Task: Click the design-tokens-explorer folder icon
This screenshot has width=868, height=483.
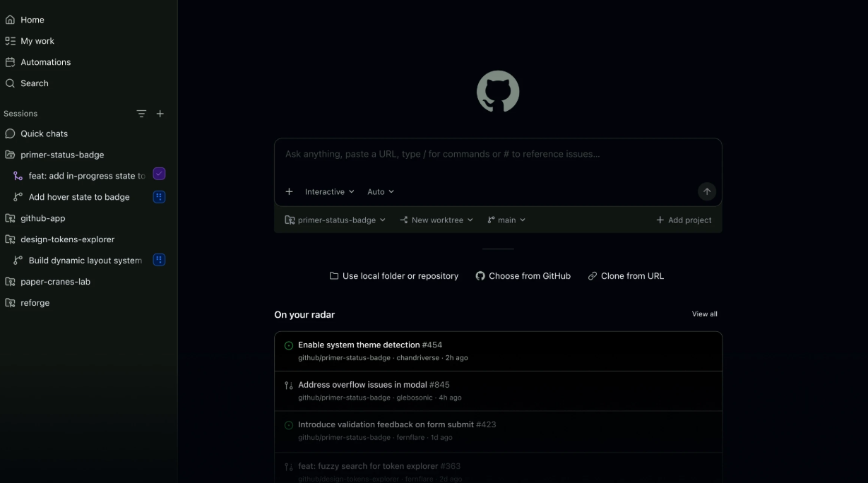Action: 10,239
